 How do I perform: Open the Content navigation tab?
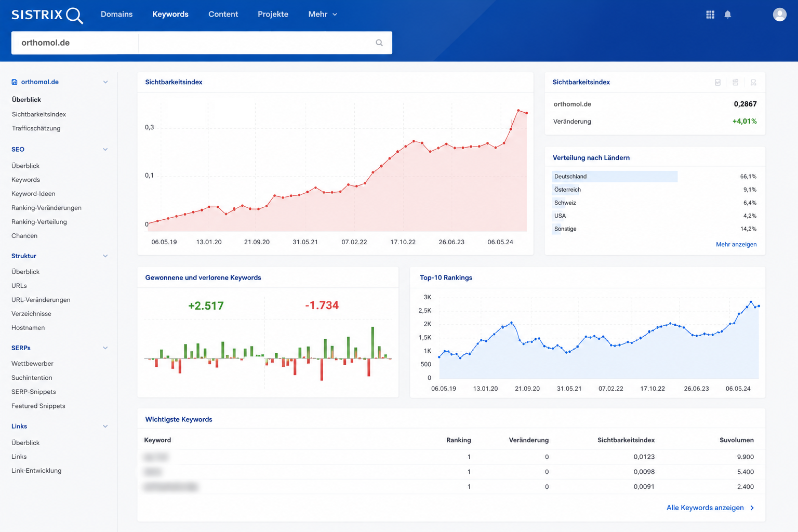click(x=223, y=14)
